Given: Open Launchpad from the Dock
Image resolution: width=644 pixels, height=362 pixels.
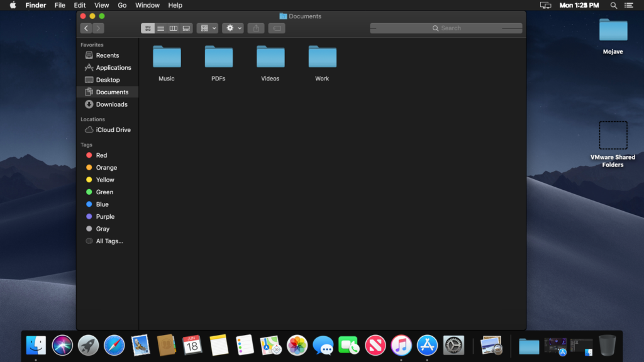Looking at the screenshot, I should pyautogui.click(x=88, y=345).
